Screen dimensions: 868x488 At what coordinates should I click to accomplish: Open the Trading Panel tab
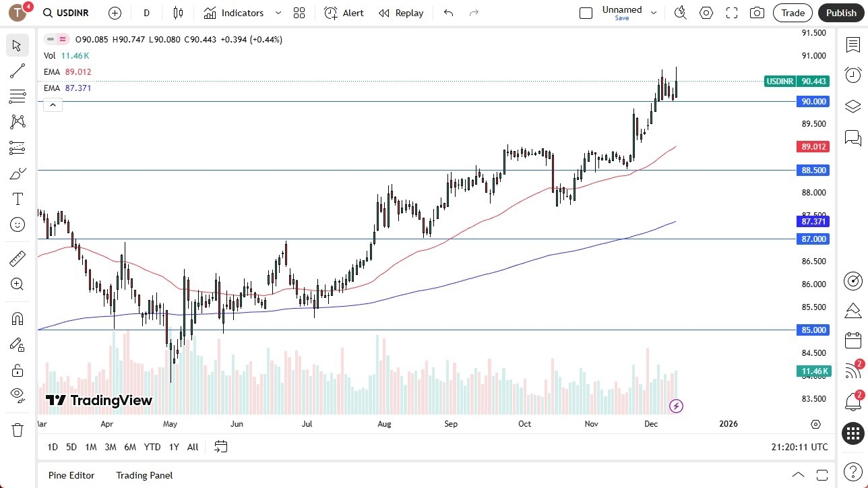tap(144, 475)
